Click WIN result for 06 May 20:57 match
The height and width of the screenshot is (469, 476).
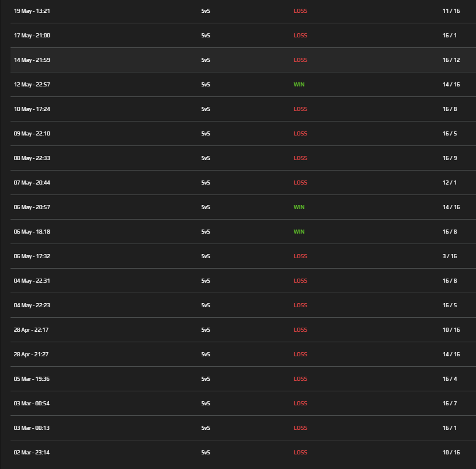(x=299, y=207)
